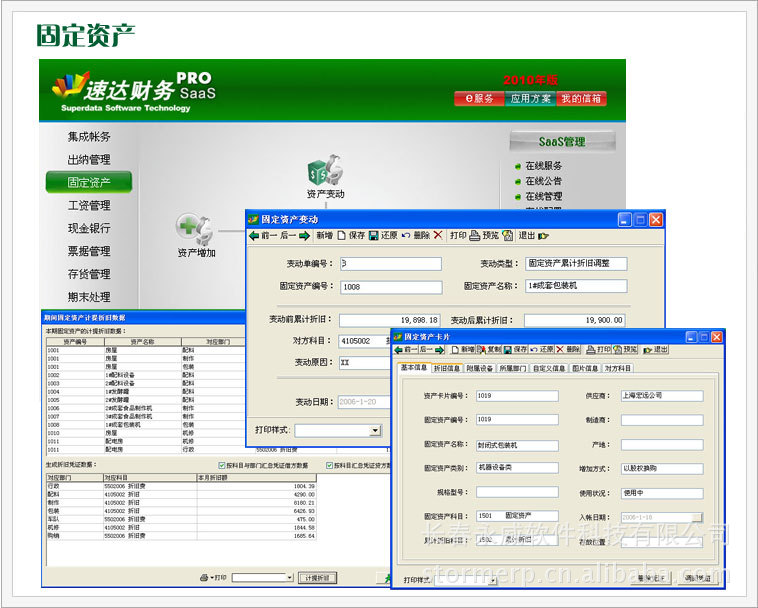Screen dimensions: 758x608
Task: Click the 固定资产类别 field showing 机器设备类
Action: pos(517,468)
